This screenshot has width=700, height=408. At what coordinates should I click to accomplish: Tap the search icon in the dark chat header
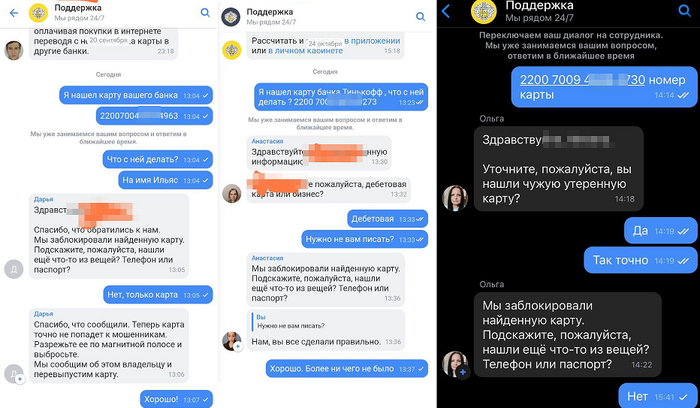pos(684,10)
